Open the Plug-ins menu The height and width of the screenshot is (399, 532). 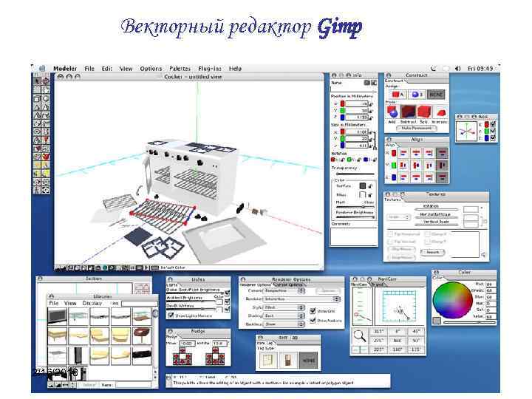[210, 69]
